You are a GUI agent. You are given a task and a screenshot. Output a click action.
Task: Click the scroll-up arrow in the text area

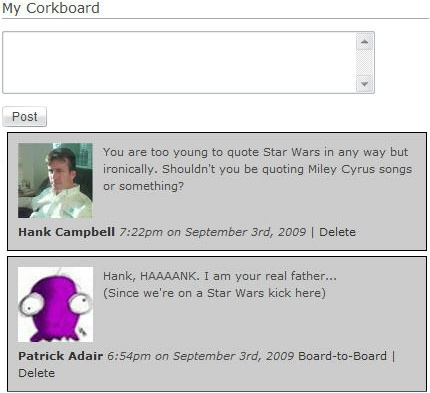364,42
